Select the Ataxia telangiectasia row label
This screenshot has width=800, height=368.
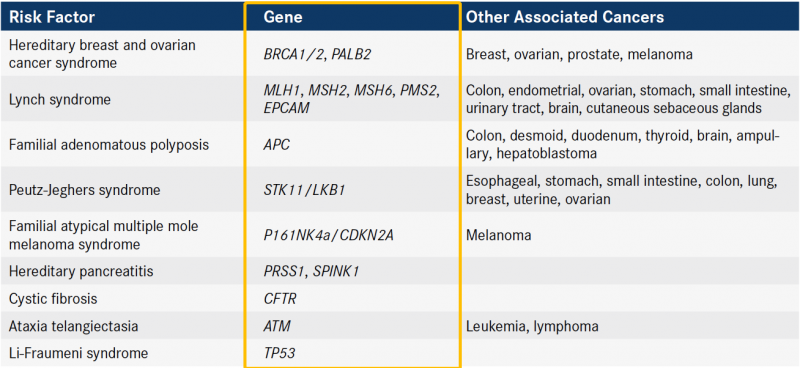pyautogui.click(x=73, y=326)
